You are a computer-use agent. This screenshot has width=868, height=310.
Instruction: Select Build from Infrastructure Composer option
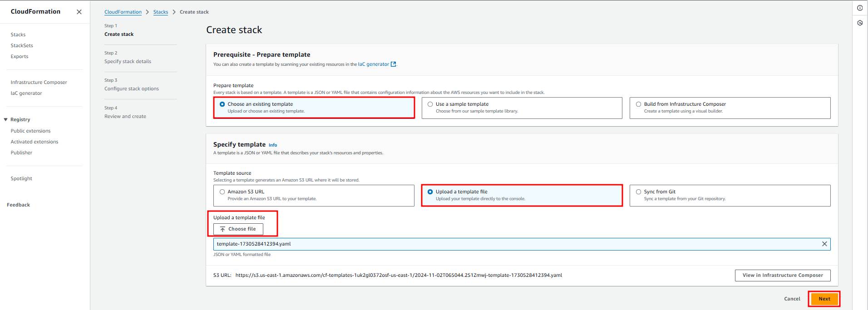pos(639,104)
